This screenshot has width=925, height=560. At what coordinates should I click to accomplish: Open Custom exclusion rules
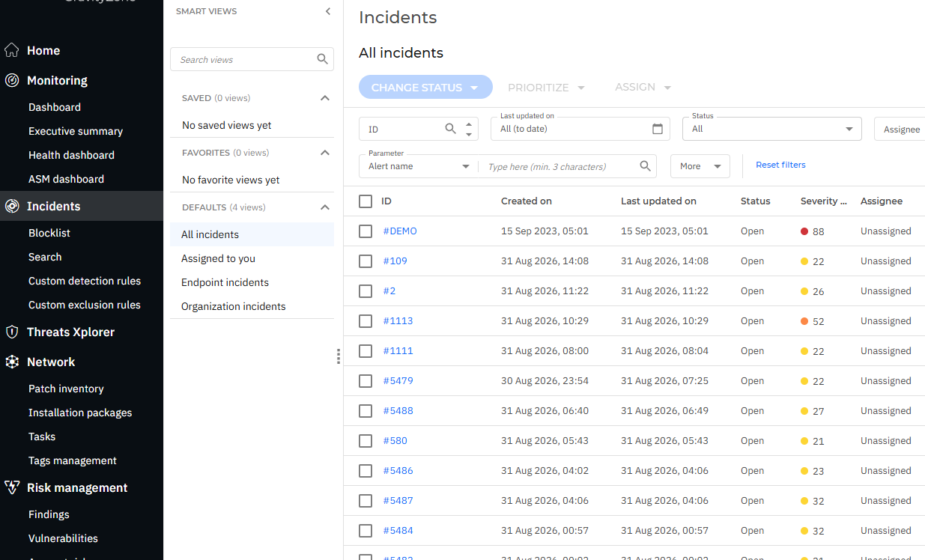pyautogui.click(x=85, y=305)
